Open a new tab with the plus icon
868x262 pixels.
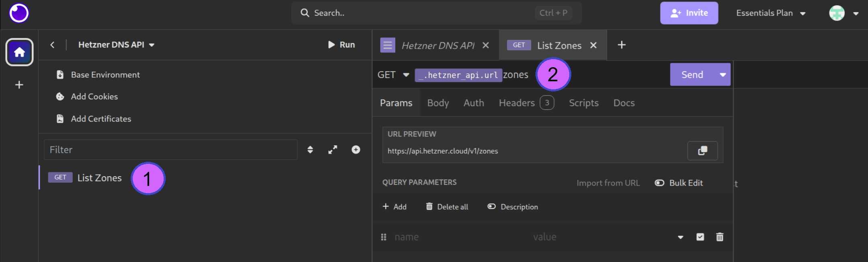[x=621, y=45]
